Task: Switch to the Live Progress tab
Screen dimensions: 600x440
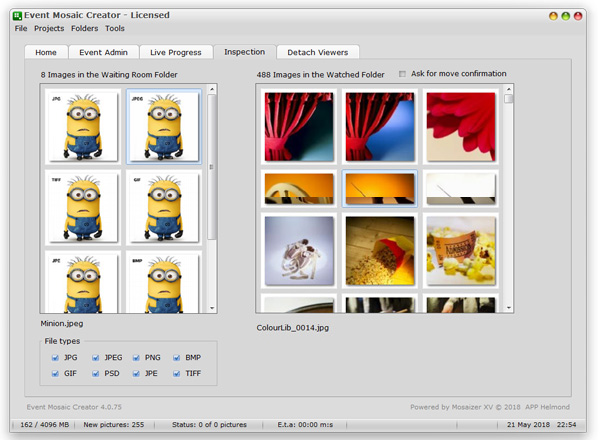Action: 176,52
